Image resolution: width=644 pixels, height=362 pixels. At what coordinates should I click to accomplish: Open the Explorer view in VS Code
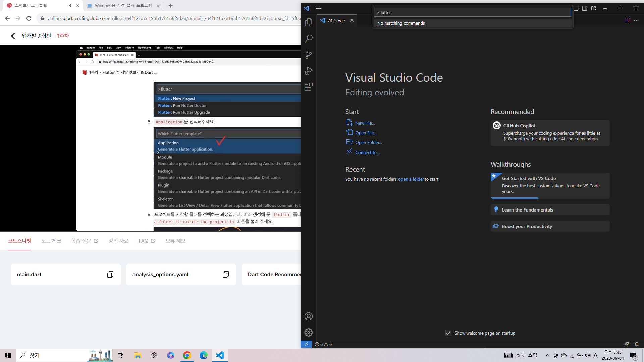[309, 22]
